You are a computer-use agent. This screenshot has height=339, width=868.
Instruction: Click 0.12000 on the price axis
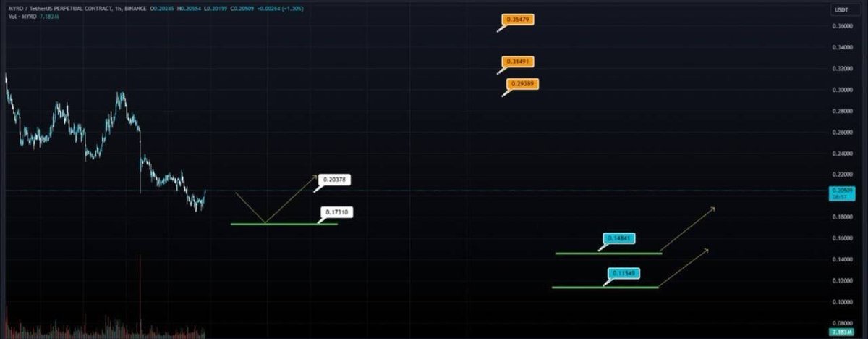[x=843, y=280]
